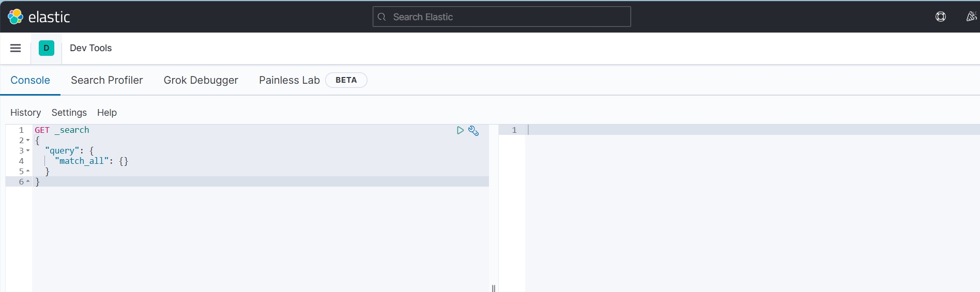Send the request with the play icon
Image resolution: width=980 pixels, height=292 pixels.
click(x=460, y=131)
